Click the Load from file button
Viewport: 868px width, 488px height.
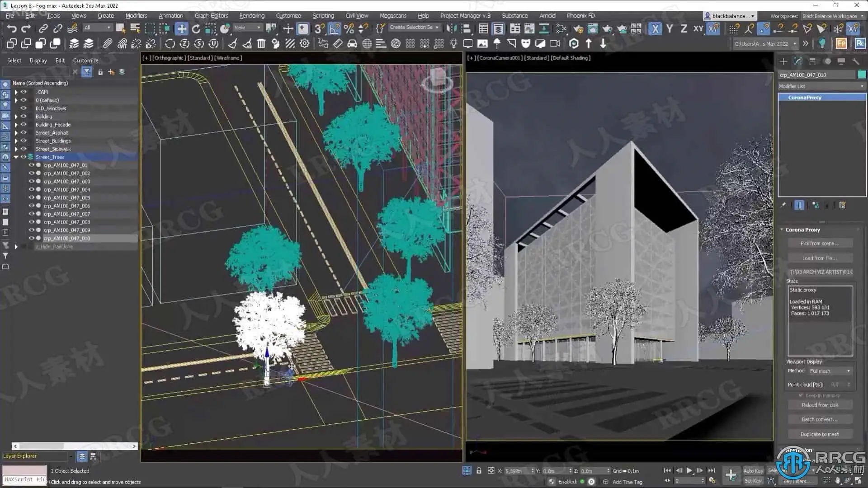(x=820, y=258)
